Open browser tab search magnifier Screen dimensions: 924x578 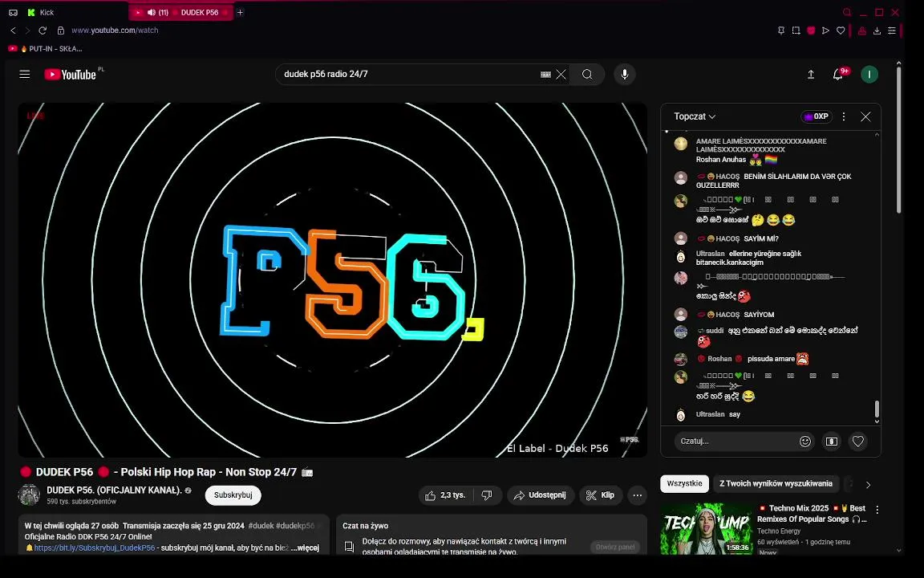[x=847, y=12]
